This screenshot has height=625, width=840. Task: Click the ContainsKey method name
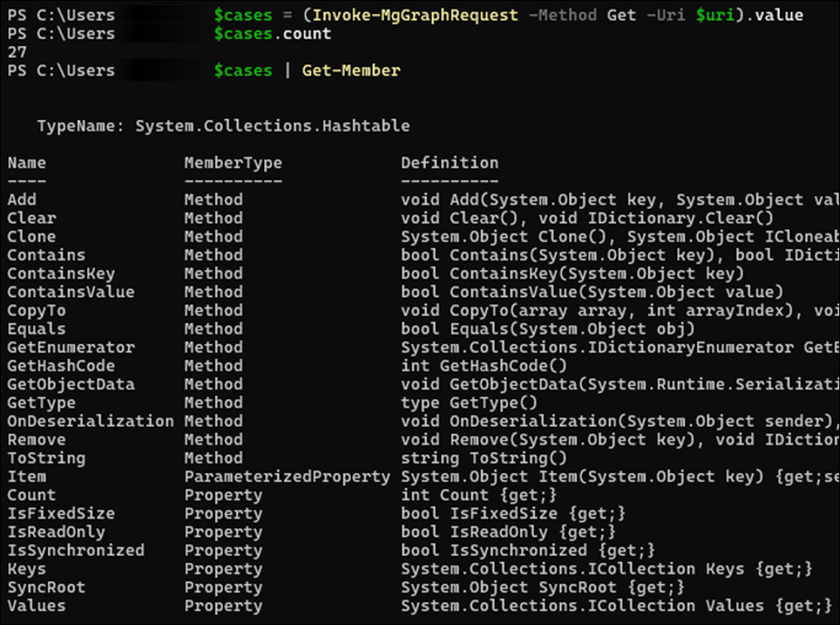(x=61, y=273)
